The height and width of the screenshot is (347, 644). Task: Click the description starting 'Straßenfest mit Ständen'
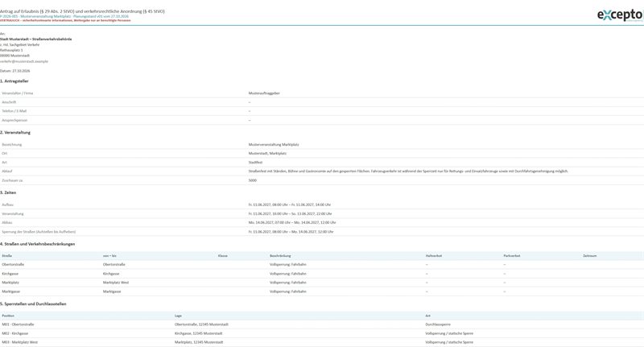point(408,171)
